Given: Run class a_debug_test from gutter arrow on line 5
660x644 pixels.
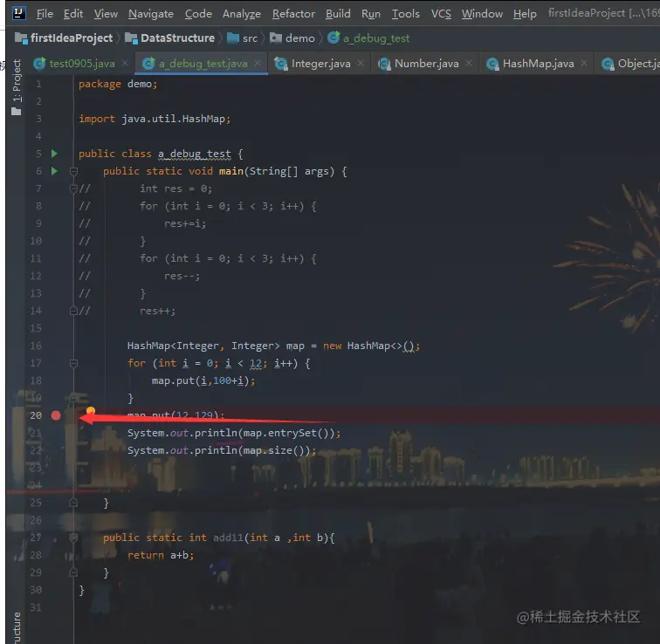Looking at the screenshot, I should tap(54, 154).
